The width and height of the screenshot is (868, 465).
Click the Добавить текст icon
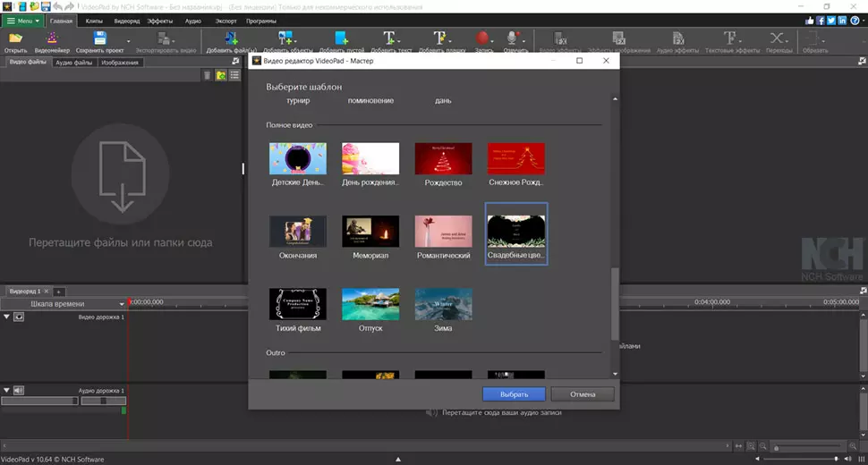tap(390, 38)
